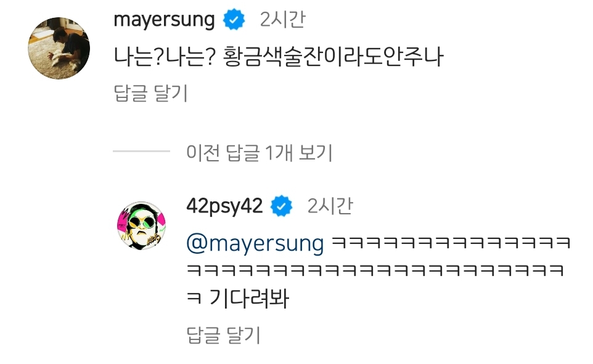This screenshot has width=593, height=364.
Task: Click the lone ㅋ character before 기다려봐
Action: 194,299
